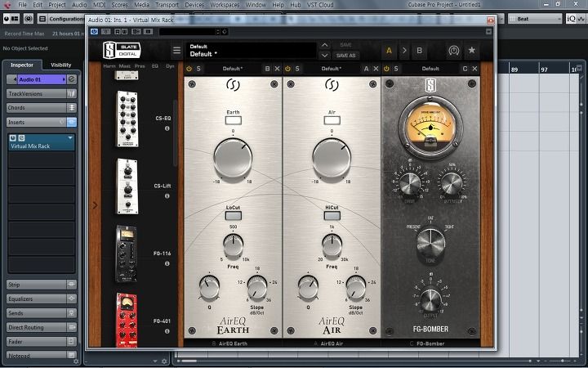Show Dyn modules category
Screen dimensions: 588x368
click(170, 66)
